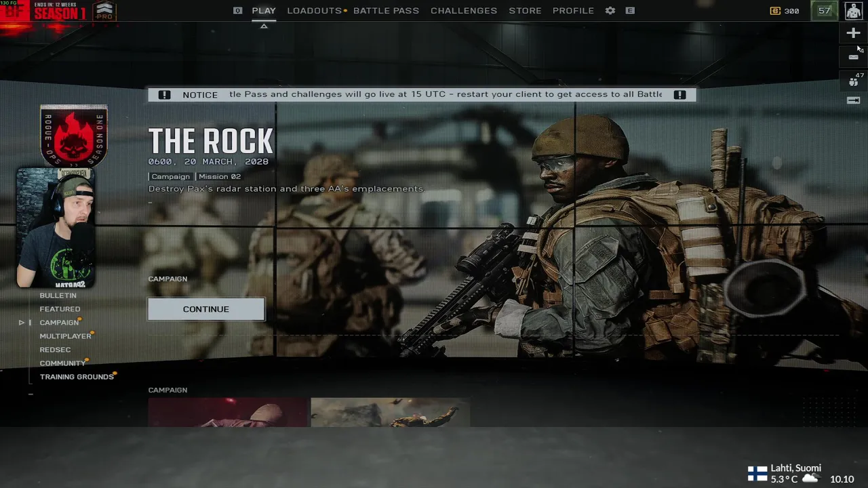Select CAMPAIGN in the side menu
Screen dimensions: 868x488
click(x=59, y=323)
